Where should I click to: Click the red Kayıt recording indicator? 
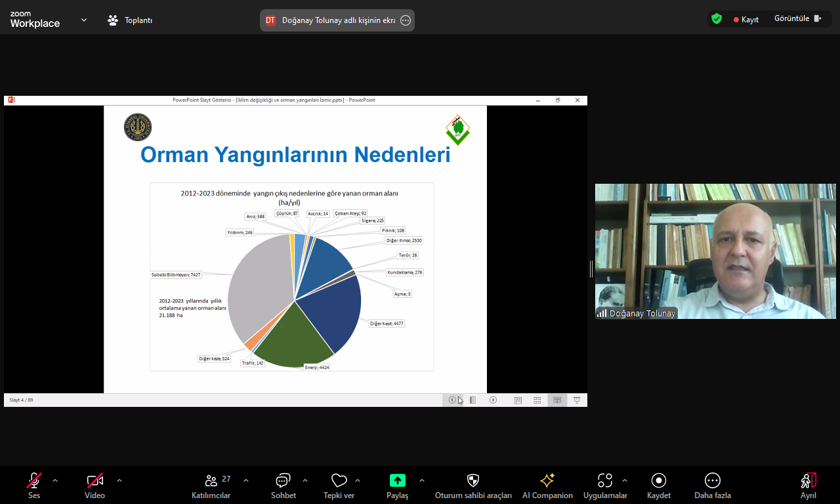pos(745,20)
